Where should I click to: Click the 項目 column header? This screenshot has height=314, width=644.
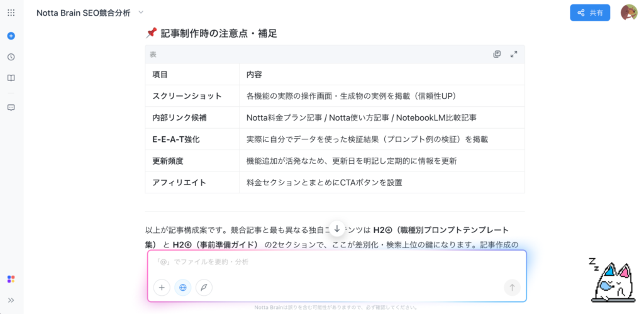click(x=192, y=75)
